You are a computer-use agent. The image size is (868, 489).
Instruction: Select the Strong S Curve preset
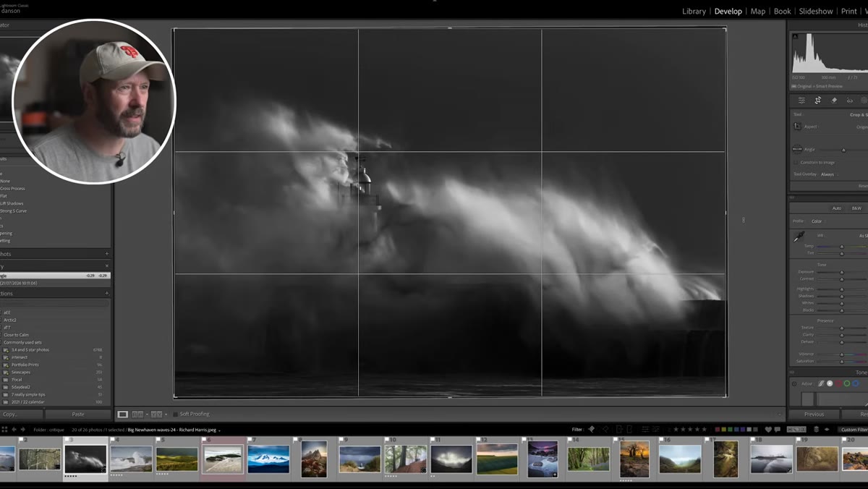point(13,211)
